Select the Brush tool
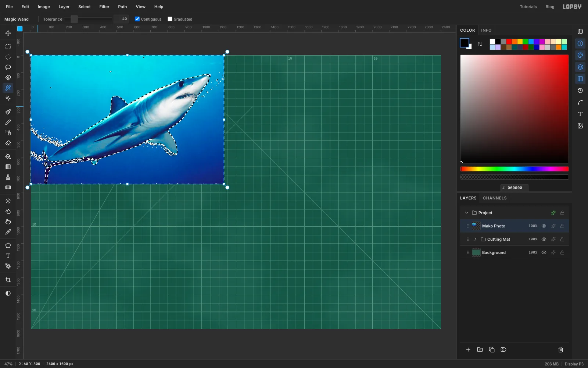This screenshot has width=588, height=368. click(x=8, y=112)
